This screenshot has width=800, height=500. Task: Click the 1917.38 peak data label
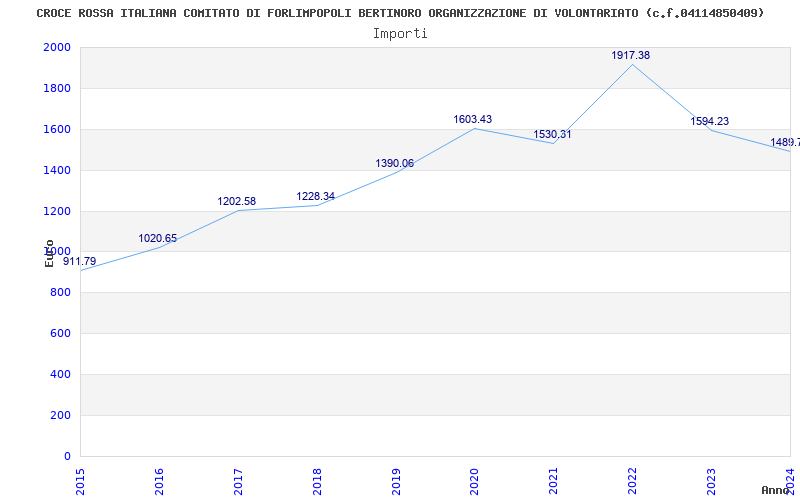[x=631, y=55]
